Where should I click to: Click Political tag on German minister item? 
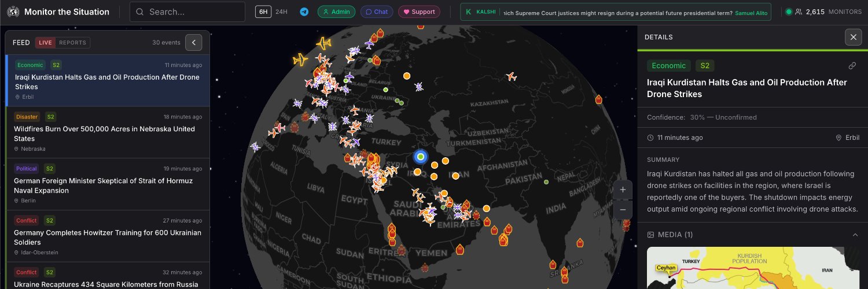point(27,169)
